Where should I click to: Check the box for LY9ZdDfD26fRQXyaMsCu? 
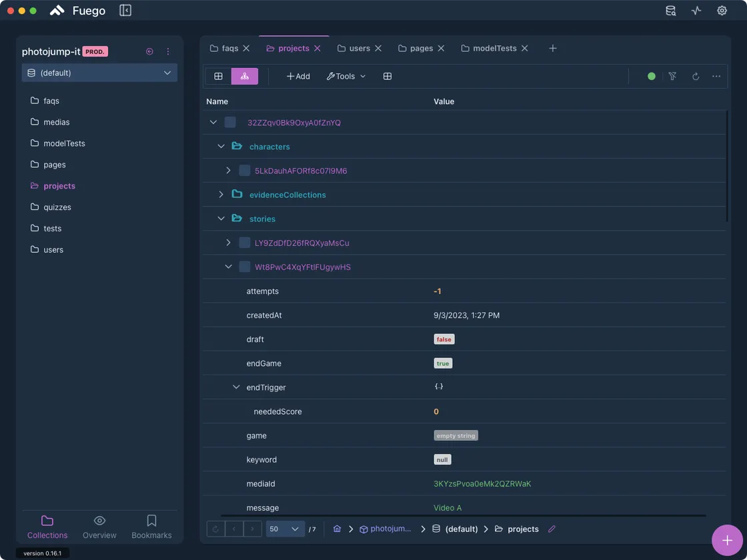(244, 243)
